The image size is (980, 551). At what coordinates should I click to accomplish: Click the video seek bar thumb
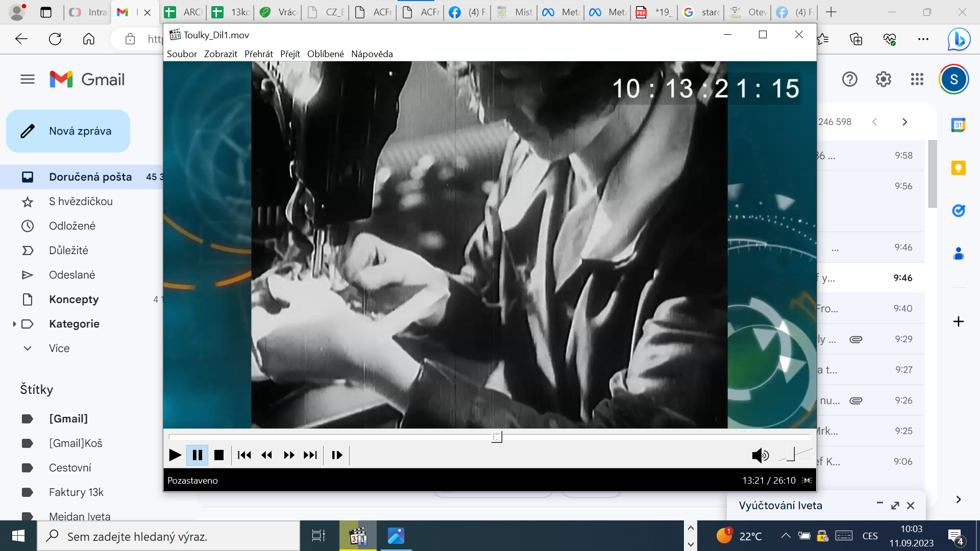[x=497, y=437]
